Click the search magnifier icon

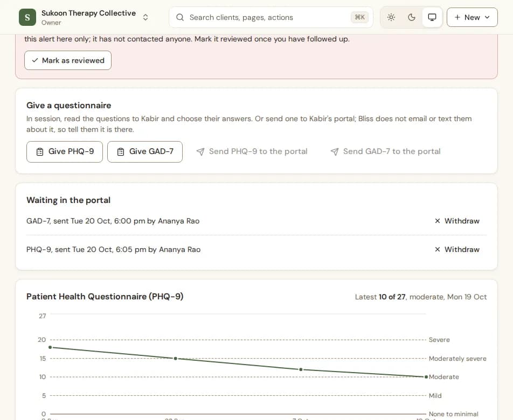pos(180,17)
